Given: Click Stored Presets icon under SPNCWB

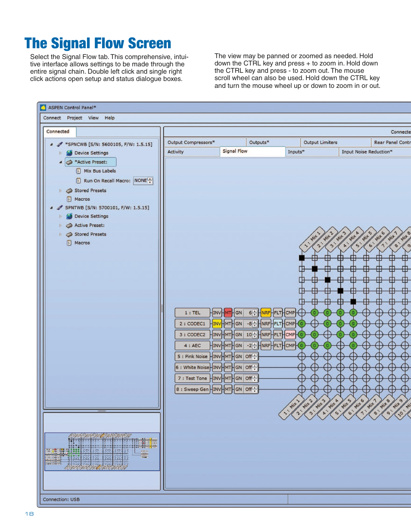Looking at the screenshot, I should (69, 190).
